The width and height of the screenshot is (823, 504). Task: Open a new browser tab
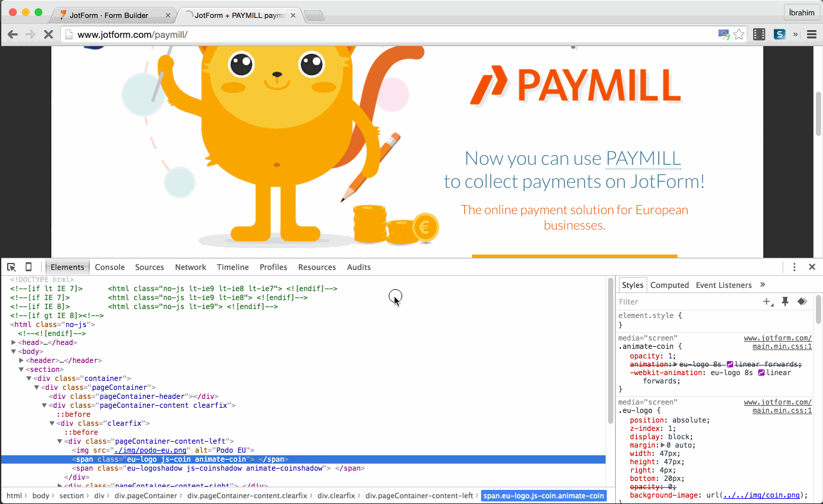pos(314,16)
